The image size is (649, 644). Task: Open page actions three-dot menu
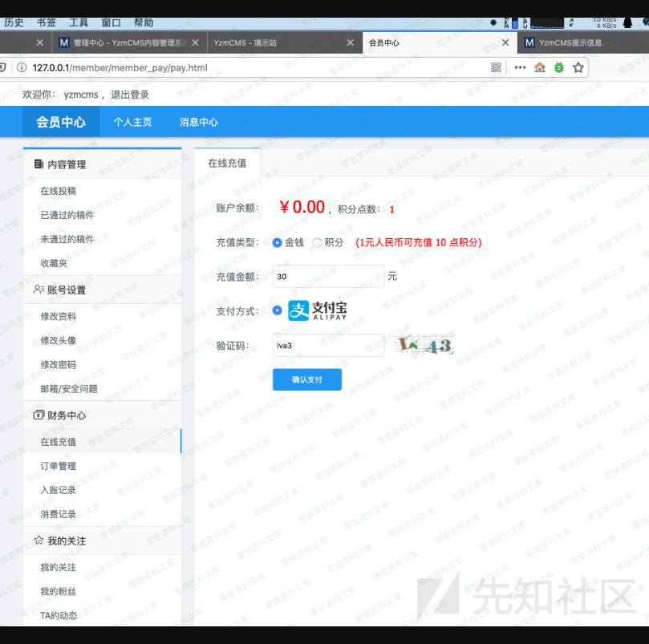520,67
